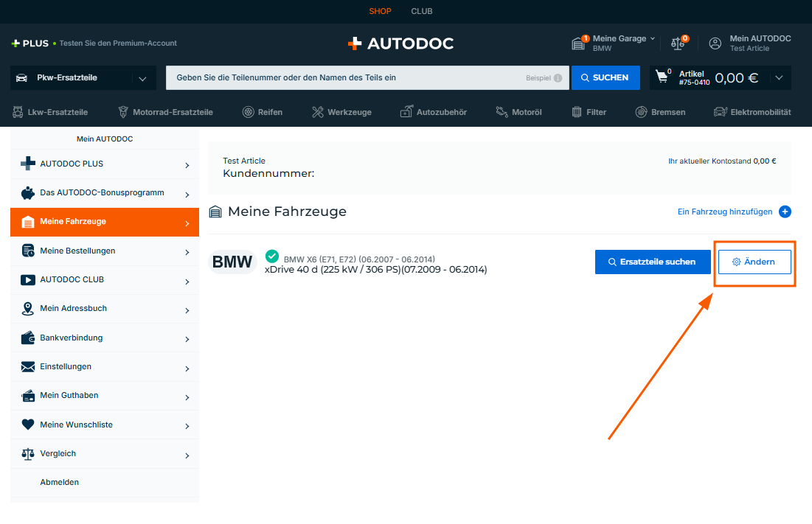Click Abmelden to log out
The height and width of the screenshot is (524, 812).
[x=60, y=482]
